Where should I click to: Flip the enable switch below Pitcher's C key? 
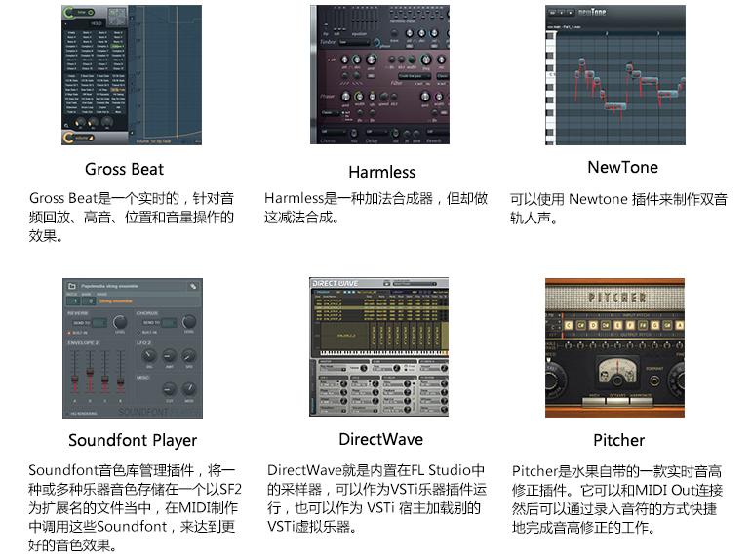[x=568, y=345]
